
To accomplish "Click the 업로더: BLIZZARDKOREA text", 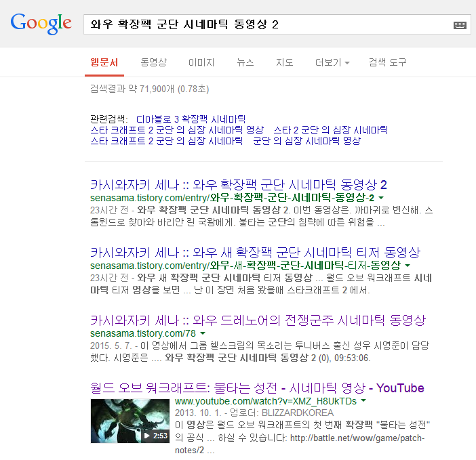I will [281, 413].
